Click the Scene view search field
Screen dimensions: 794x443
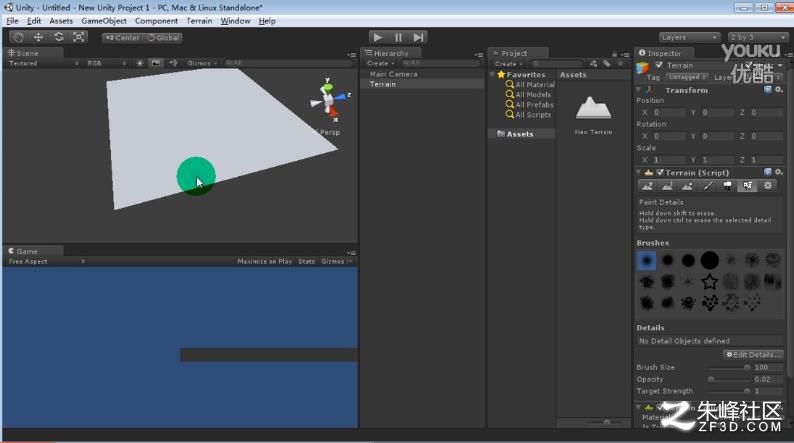coord(287,63)
